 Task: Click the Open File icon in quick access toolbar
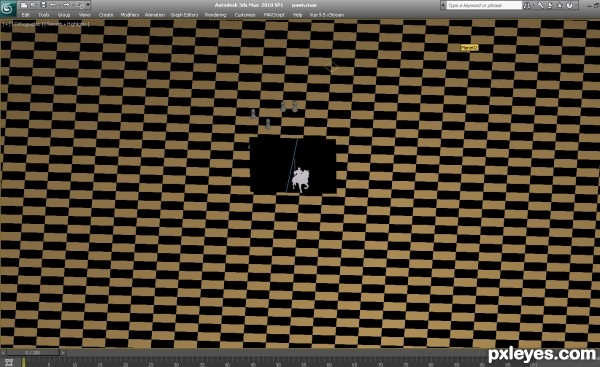tap(34, 5)
